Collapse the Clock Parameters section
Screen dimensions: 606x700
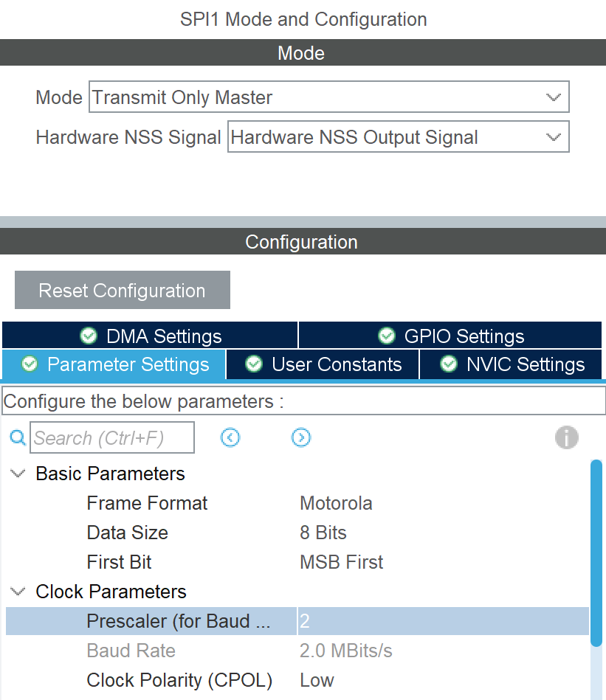pos(18,592)
